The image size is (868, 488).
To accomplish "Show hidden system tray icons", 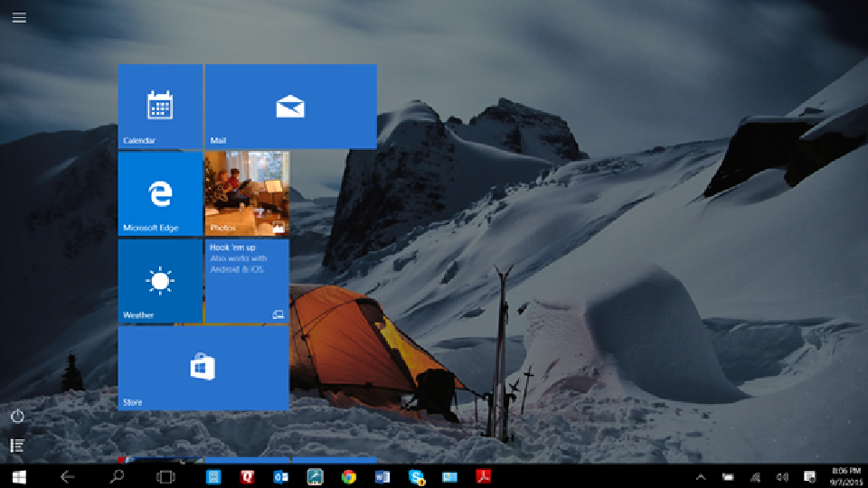I will [701, 476].
